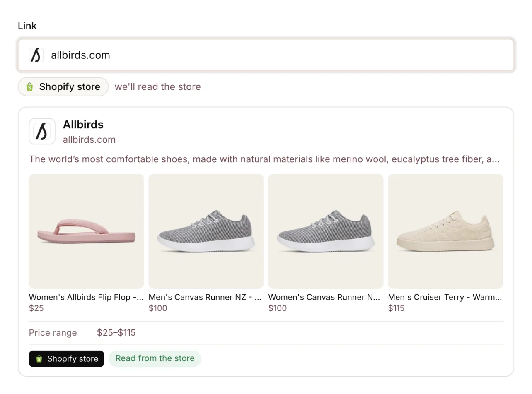Viewport: 532px width, 394px height.
Task: Click the light Shopify store chip below the field
Action: [63, 87]
